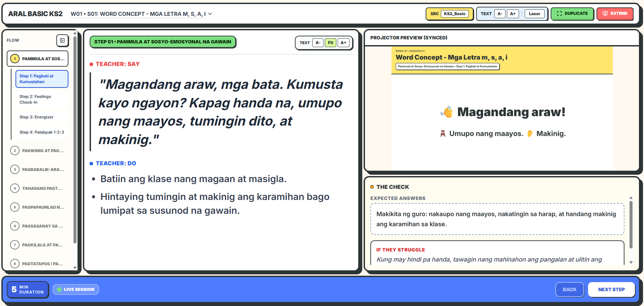Click projector preview breadcrumb label

[x=448, y=66]
